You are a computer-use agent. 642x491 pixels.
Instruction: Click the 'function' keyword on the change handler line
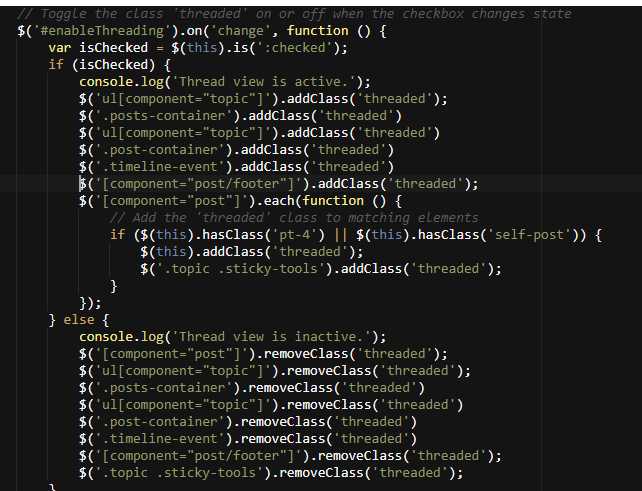point(317,31)
